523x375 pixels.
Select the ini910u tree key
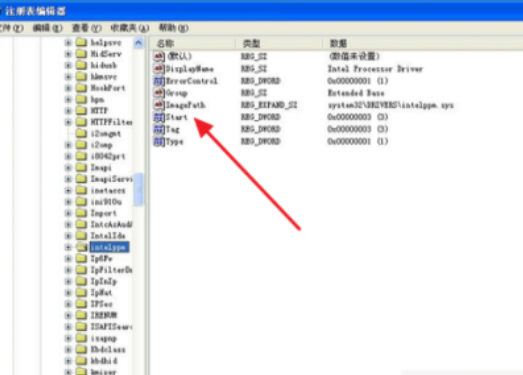[106, 202]
